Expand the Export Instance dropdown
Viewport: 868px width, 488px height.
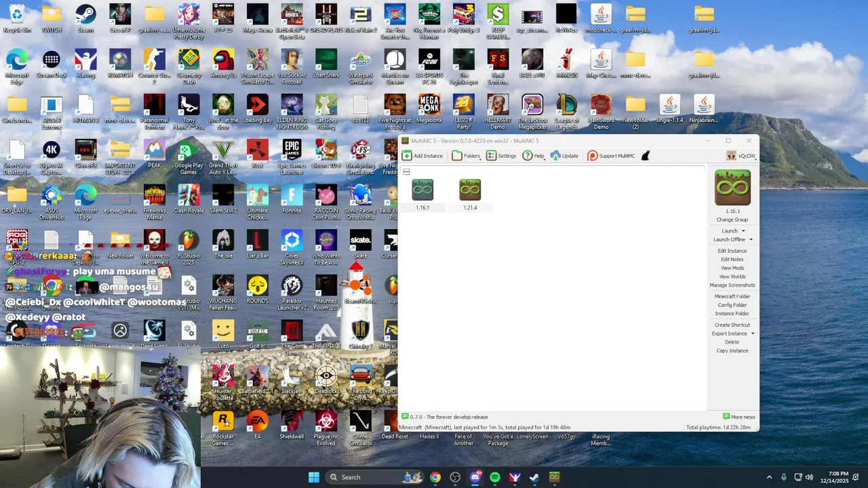[x=752, y=334]
